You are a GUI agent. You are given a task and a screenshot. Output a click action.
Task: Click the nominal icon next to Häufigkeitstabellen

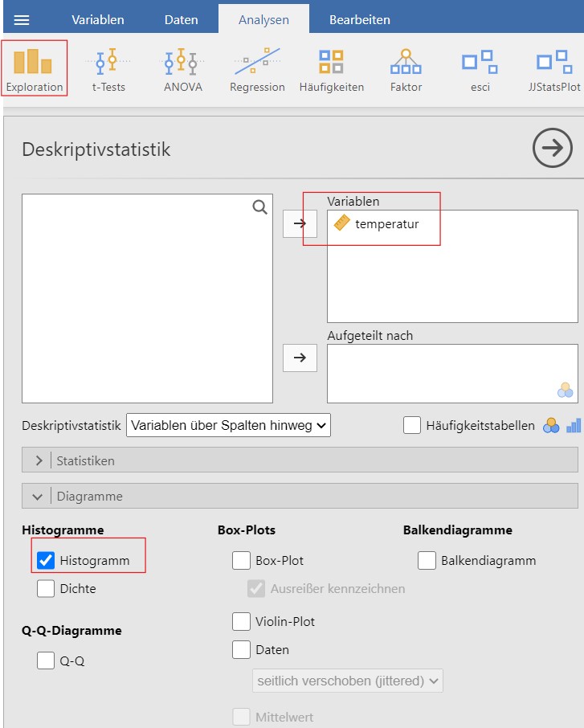(551, 425)
